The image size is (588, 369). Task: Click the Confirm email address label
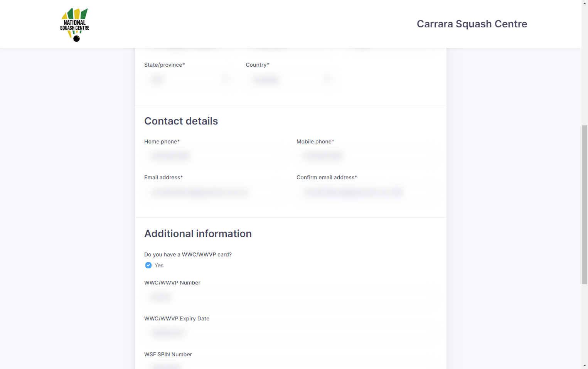(x=327, y=177)
